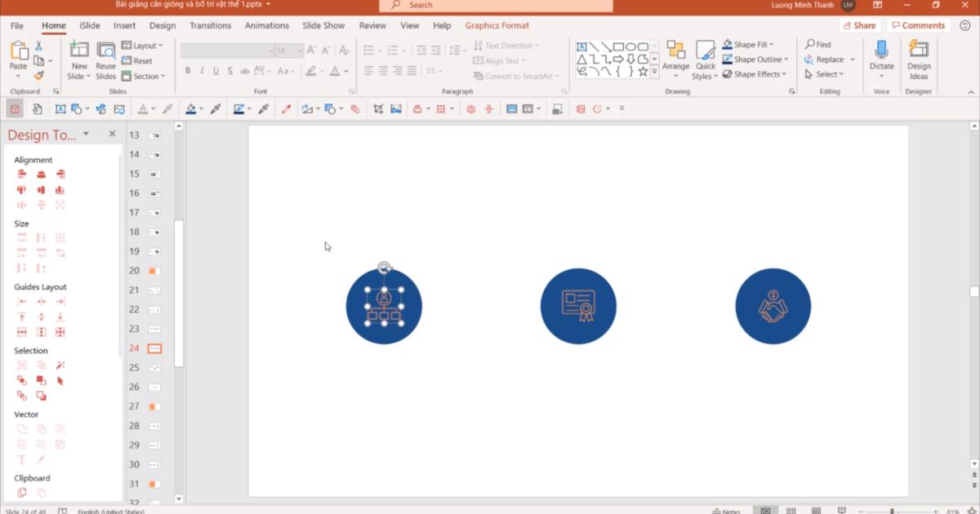Click the crop tool in the quick toolbar
The image size is (980, 514).
378,109
